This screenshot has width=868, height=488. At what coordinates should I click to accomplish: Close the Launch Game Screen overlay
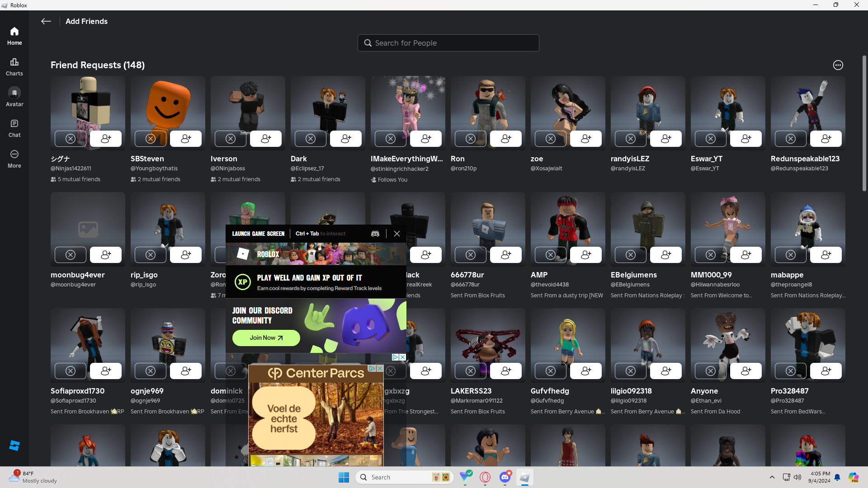point(397,234)
